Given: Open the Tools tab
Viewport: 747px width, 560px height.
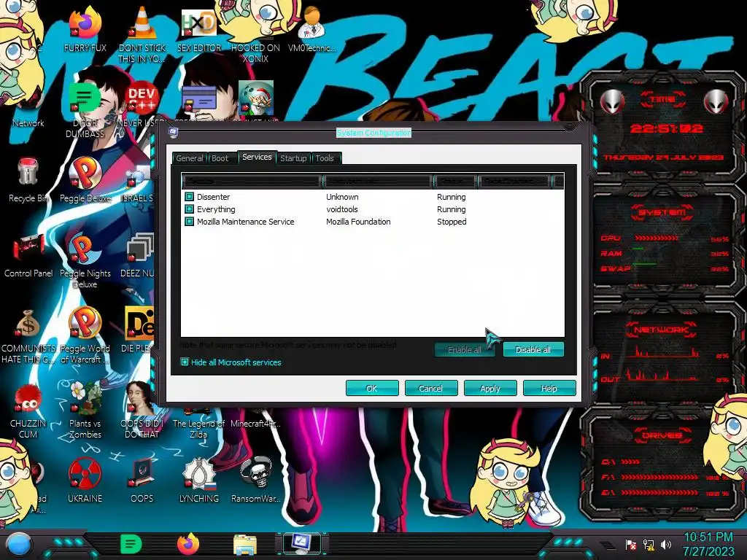Looking at the screenshot, I should coord(325,158).
